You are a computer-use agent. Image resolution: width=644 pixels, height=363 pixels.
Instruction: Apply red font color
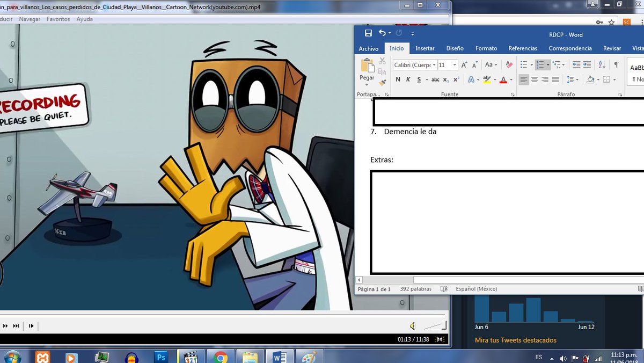[x=503, y=79]
